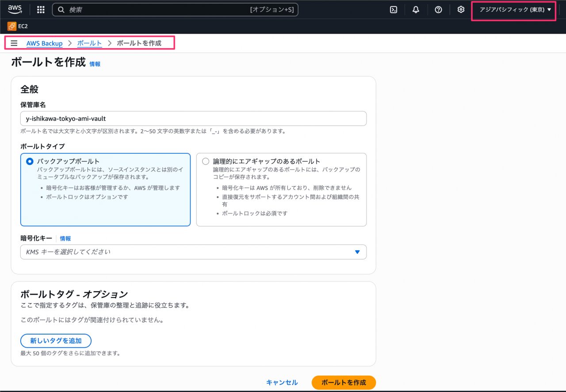Click the orange ボールトを作成 button
This screenshot has height=392, width=566.
(x=344, y=383)
